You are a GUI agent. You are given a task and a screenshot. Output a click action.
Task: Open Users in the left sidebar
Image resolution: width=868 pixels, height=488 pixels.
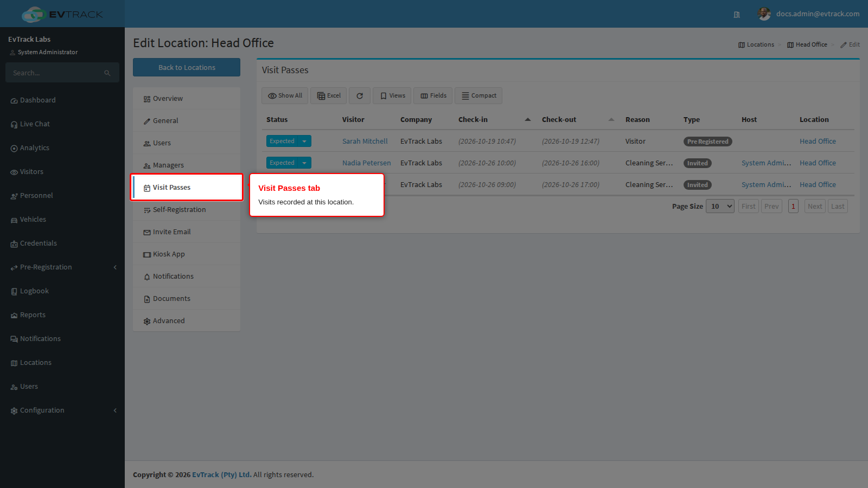[62, 387]
